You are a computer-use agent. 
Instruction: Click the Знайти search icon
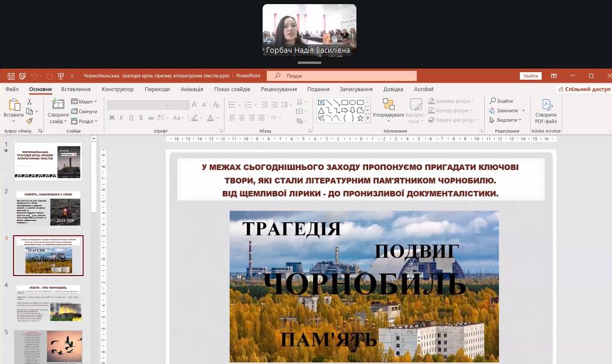pyautogui.click(x=502, y=101)
